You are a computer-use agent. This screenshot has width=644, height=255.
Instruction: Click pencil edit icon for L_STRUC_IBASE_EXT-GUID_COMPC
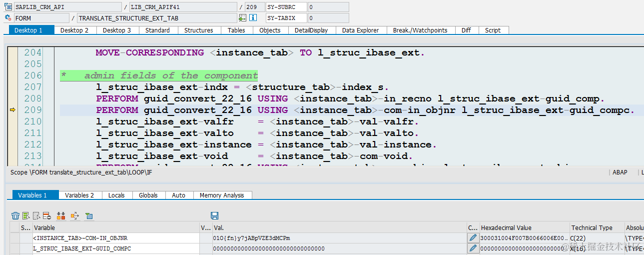[x=473, y=248]
